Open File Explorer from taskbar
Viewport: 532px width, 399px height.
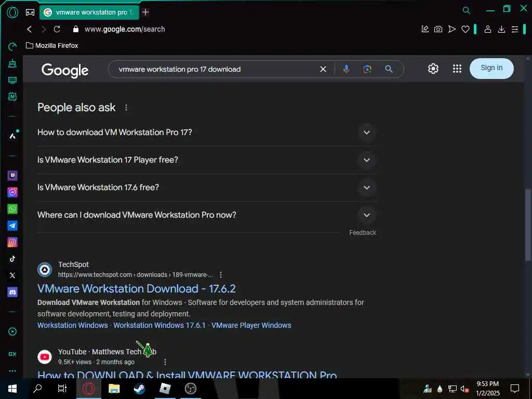(114, 389)
